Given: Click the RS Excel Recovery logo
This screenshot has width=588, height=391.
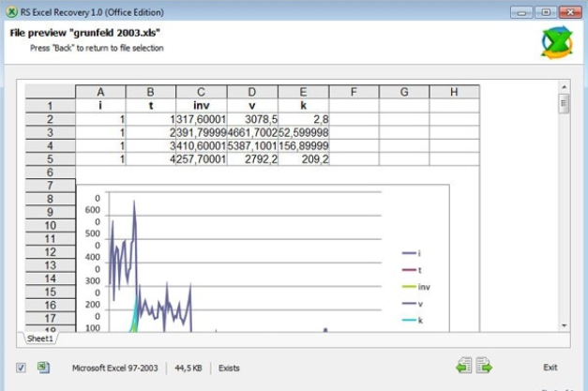Looking at the screenshot, I should click(557, 43).
